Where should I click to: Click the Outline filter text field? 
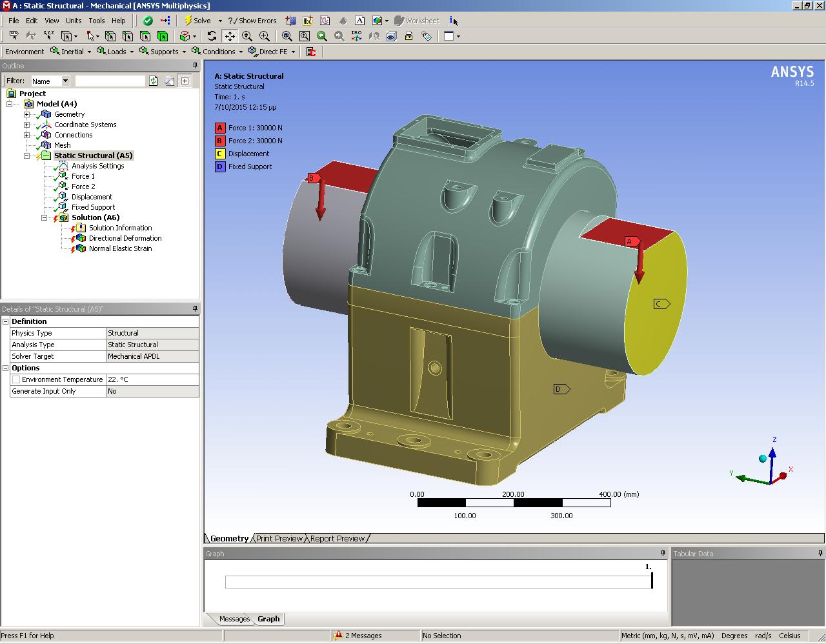tap(110, 81)
